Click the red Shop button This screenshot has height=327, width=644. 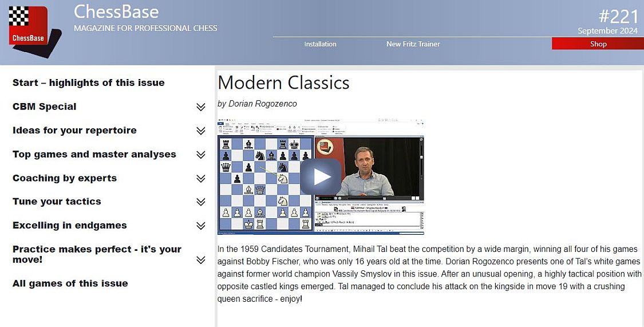click(598, 44)
